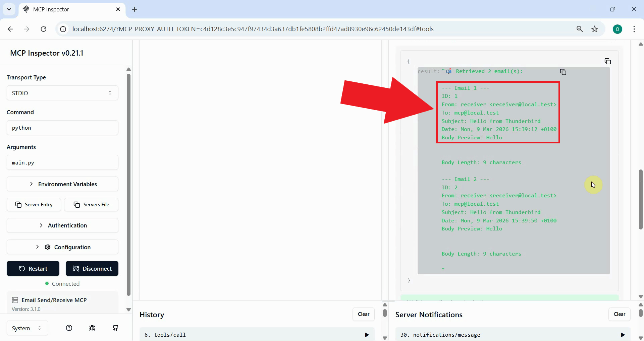
Task: Open the GitHub icon link in the sidebar footer
Action: [115, 328]
